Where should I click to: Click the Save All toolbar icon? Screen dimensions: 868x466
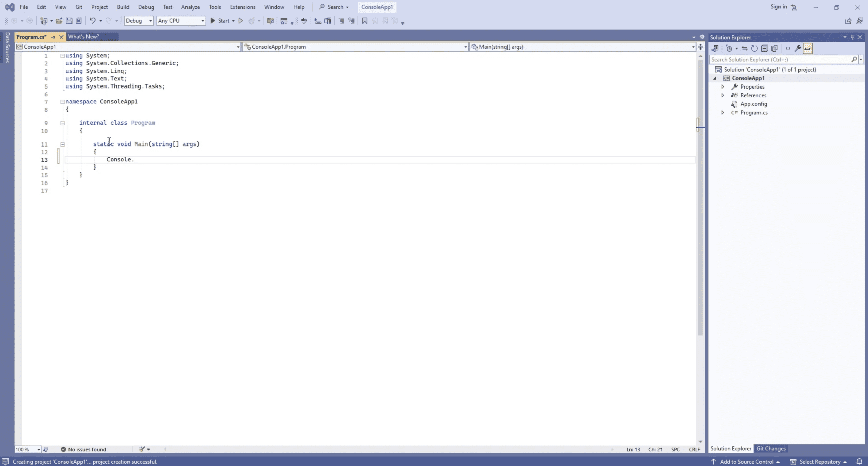tap(79, 21)
